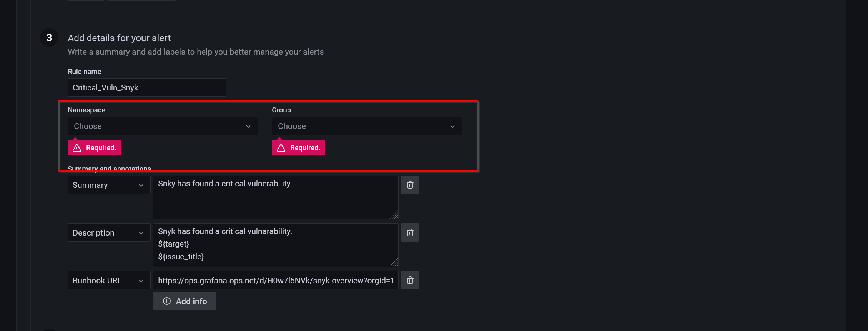Screen dimensions: 868x331
Task: Delete the Summary annotation with the trash icon
Action: click(410, 185)
